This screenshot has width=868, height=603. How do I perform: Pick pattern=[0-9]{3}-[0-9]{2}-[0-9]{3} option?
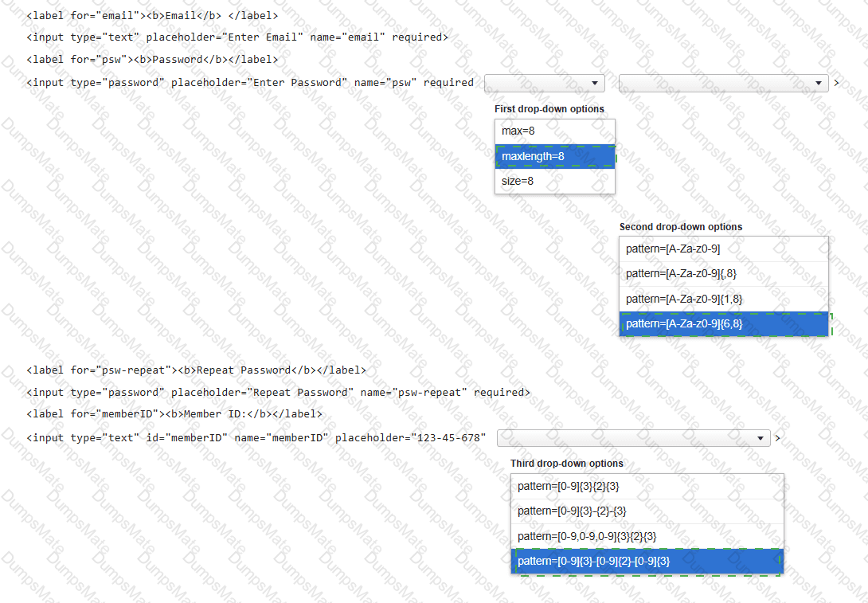point(647,562)
